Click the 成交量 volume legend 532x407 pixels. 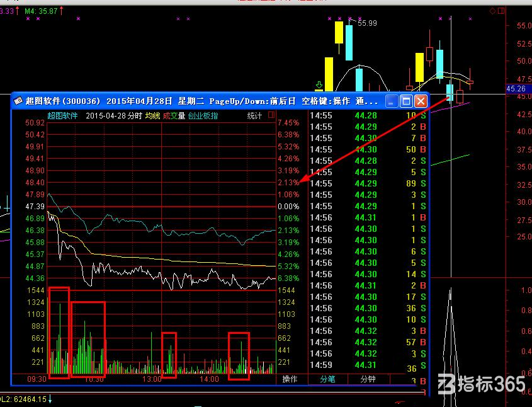(174, 116)
